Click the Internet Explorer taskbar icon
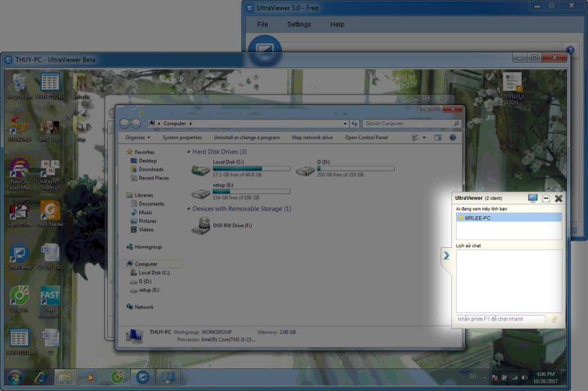 (x=41, y=377)
